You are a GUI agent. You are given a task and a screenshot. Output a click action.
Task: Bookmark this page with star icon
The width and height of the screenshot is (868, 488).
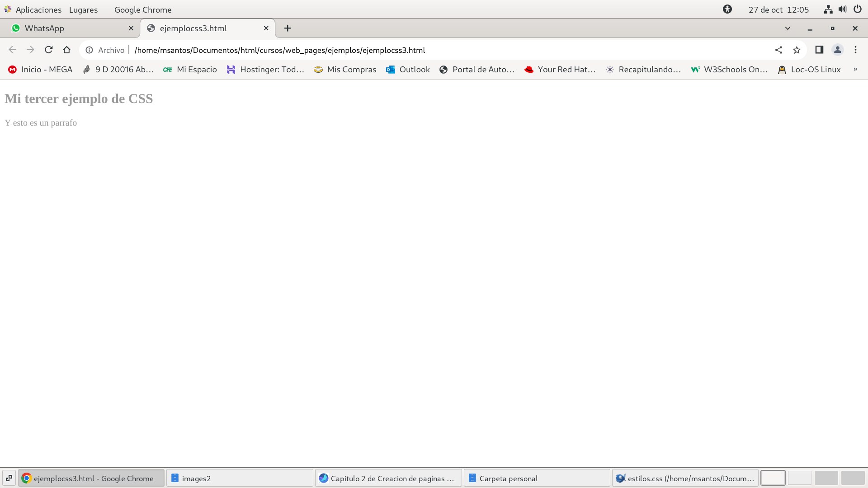tap(797, 50)
